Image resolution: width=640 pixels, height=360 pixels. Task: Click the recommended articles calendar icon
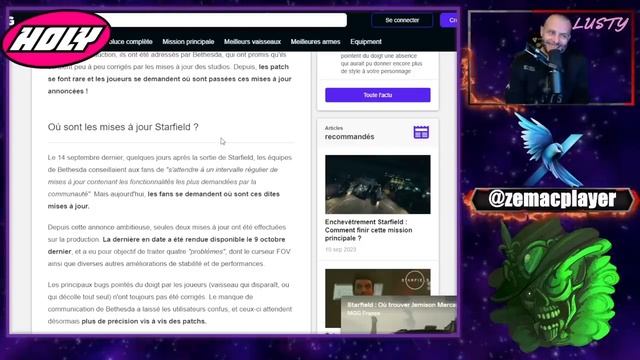[421, 132]
